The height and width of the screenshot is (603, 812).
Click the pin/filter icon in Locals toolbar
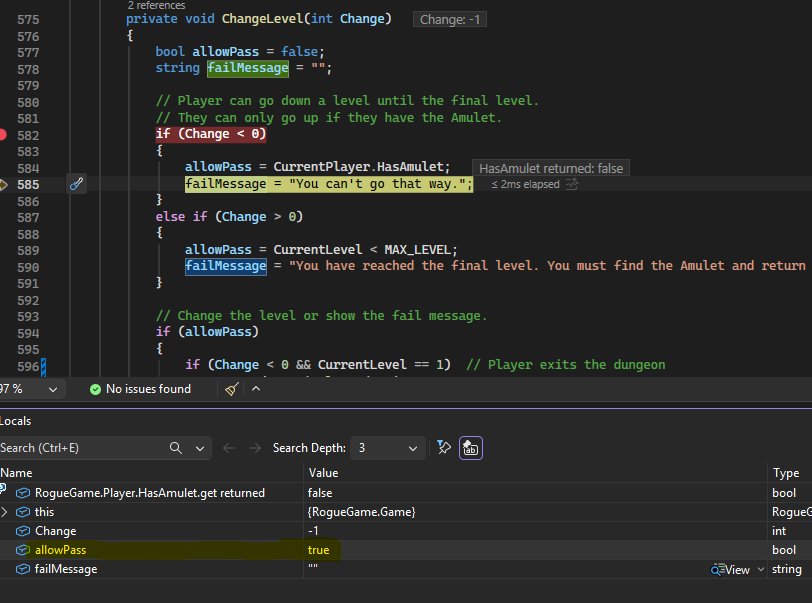(x=444, y=448)
